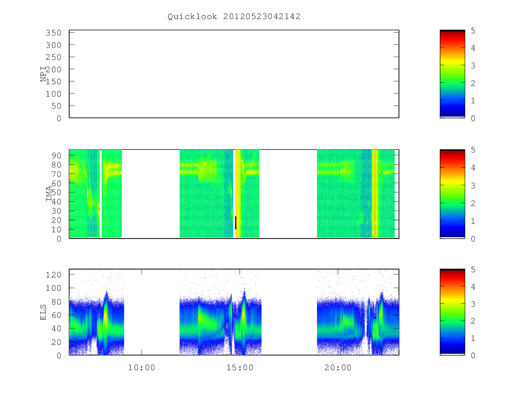Image resolution: width=532 pixels, height=399 pixels.
Task: Click the 40 tick on ELS axis
Action: tap(57, 329)
